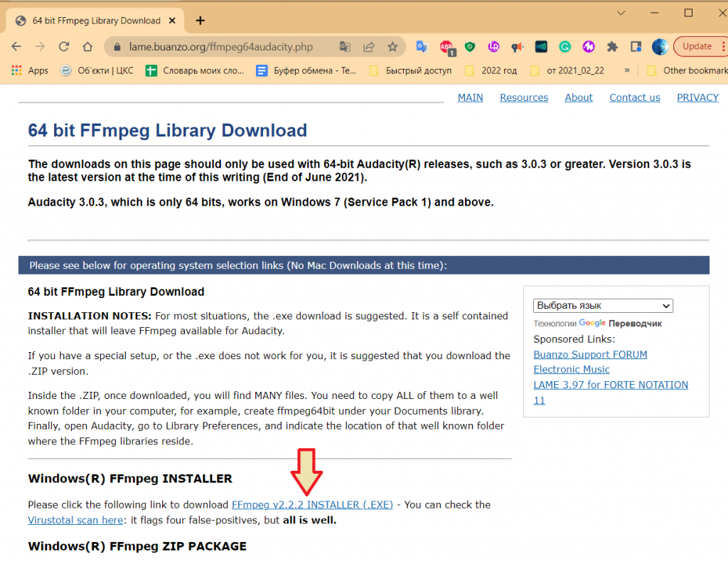Expand the Выбрать язык language dropdown
This screenshot has height=564, width=728.
click(x=603, y=305)
